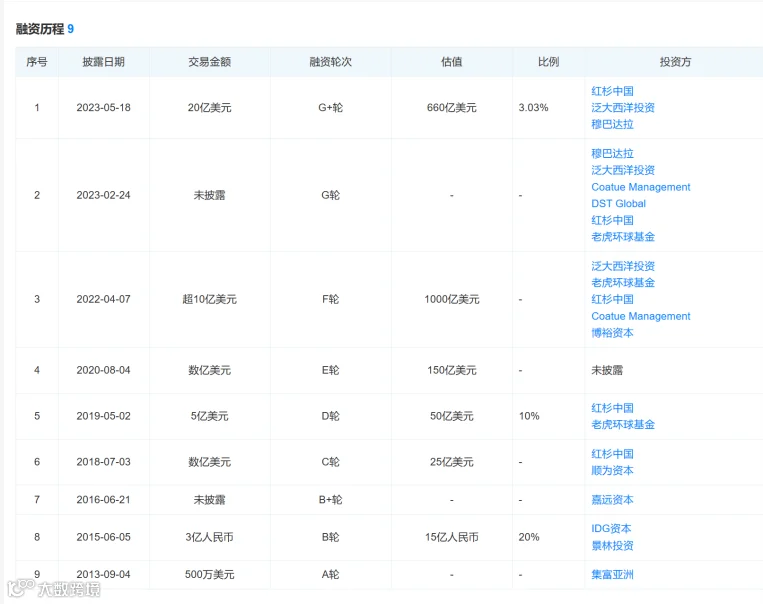Select the 5亿美元 amount cell

(x=209, y=416)
